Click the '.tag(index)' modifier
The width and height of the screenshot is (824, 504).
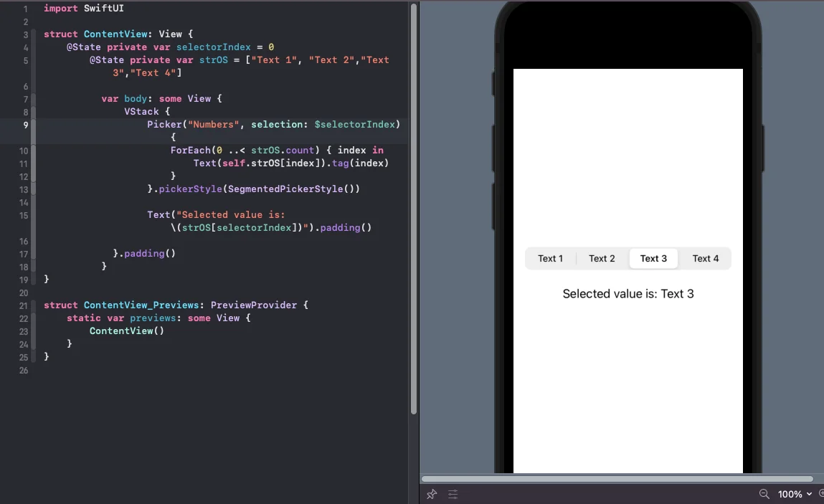pyautogui.click(x=357, y=163)
